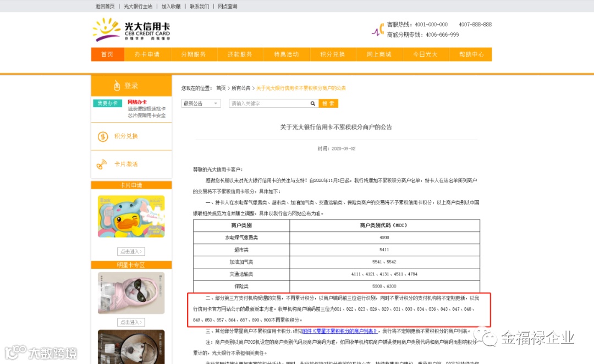Click the hotline number 4001-000-000
The width and height of the screenshot is (594, 364).
431,25
